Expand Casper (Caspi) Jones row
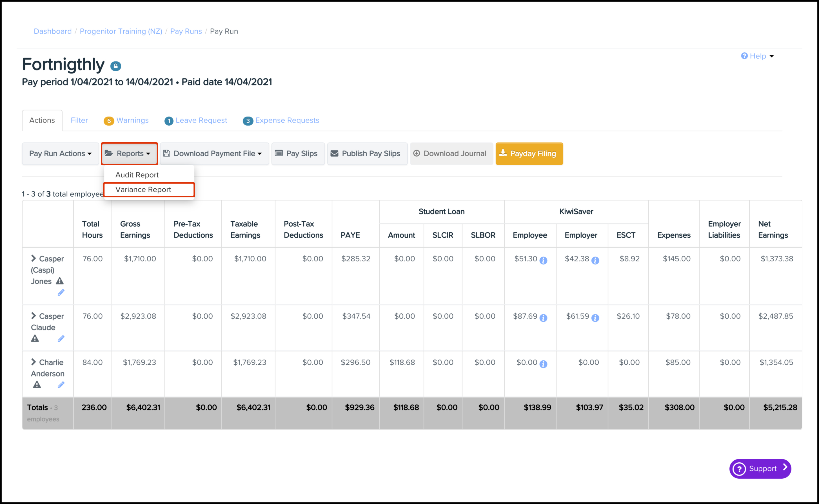The width and height of the screenshot is (819, 504). (x=33, y=258)
